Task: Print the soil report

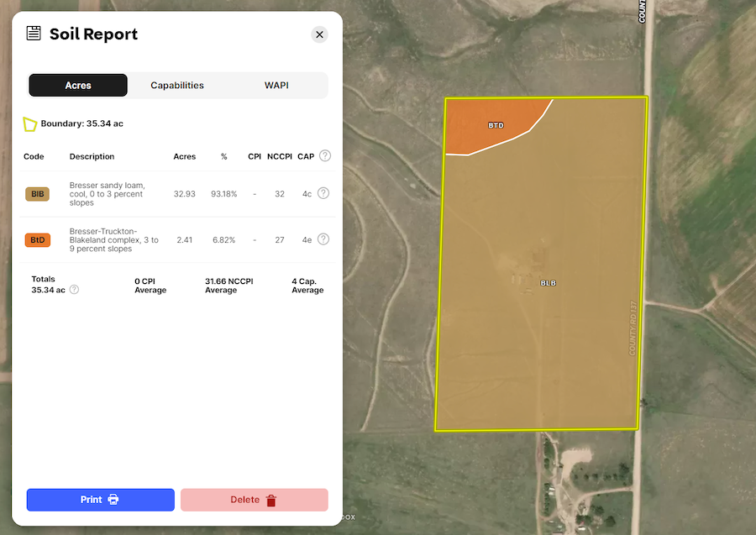Action: point(100,500)
